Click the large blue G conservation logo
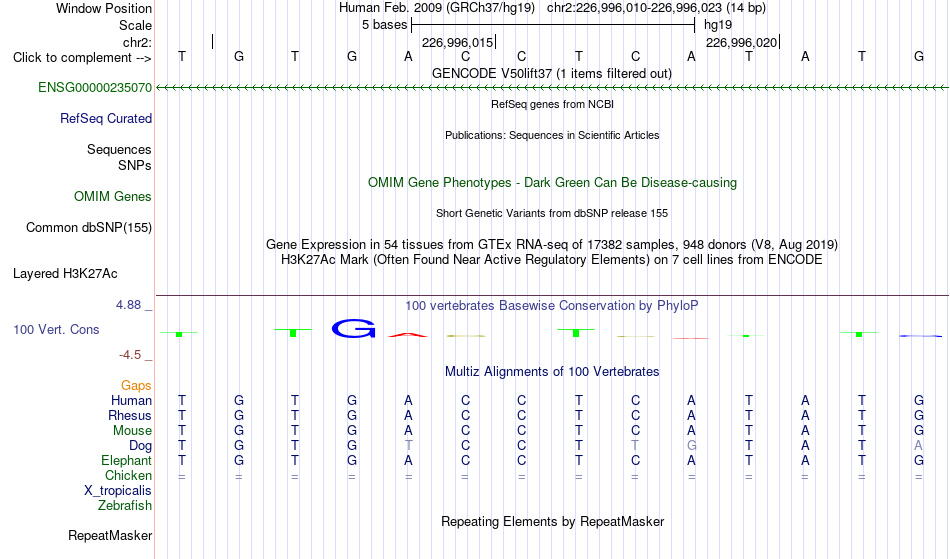This screenshot has height=559, width=950. (353, 328)
